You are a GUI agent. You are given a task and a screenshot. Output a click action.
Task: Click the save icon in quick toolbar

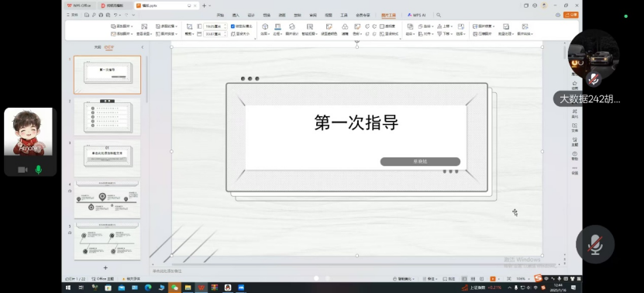(x=87, y=15)
